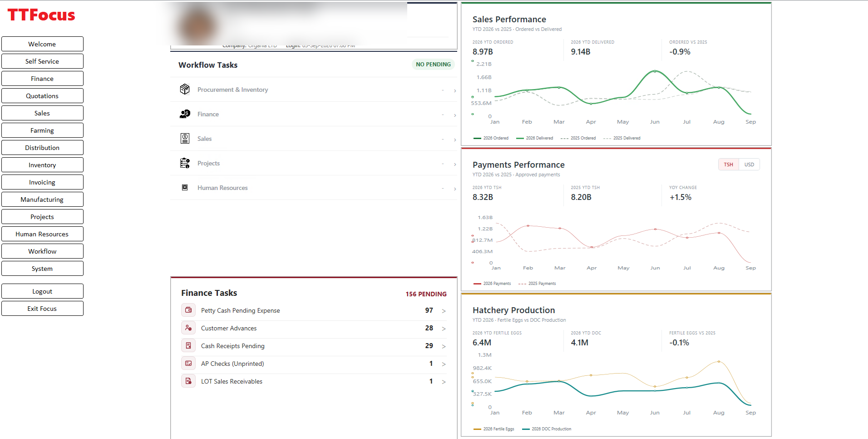Toggle the 2025 Delivered legend series
Image resolution: width=868 pixels, height=439 pixels.
621,138
